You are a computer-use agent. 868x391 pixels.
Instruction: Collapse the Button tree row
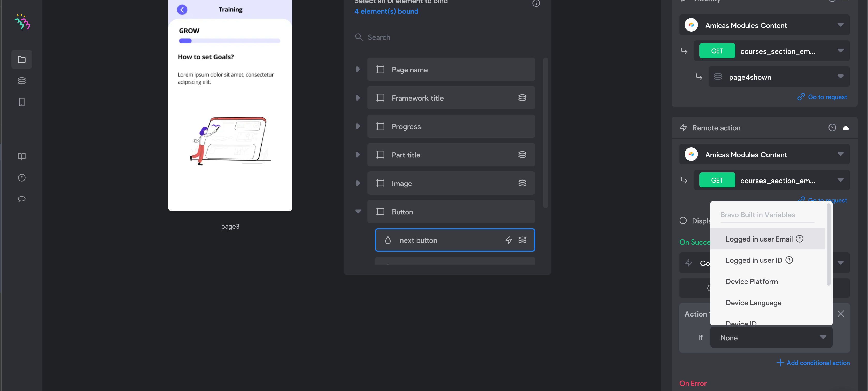358,212
